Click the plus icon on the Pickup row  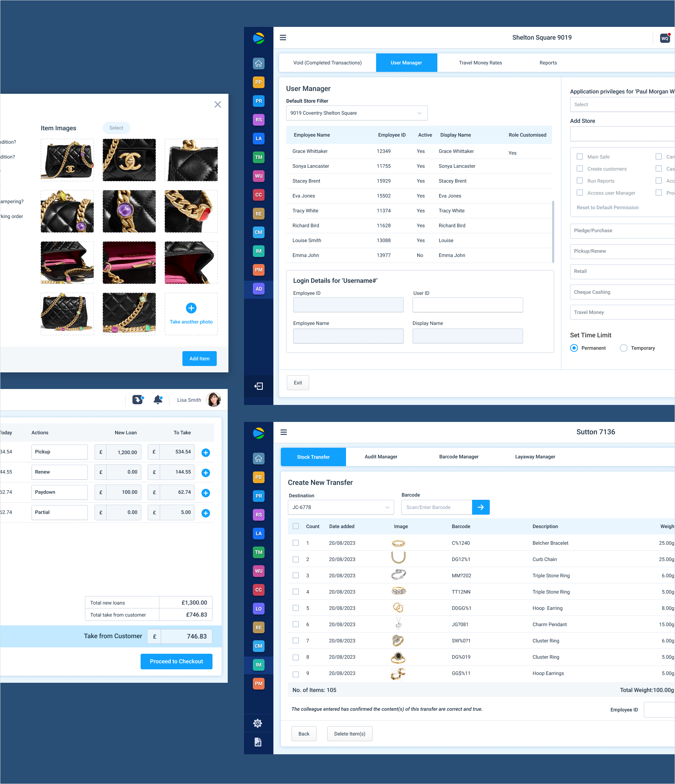click(x=205, y=453)
